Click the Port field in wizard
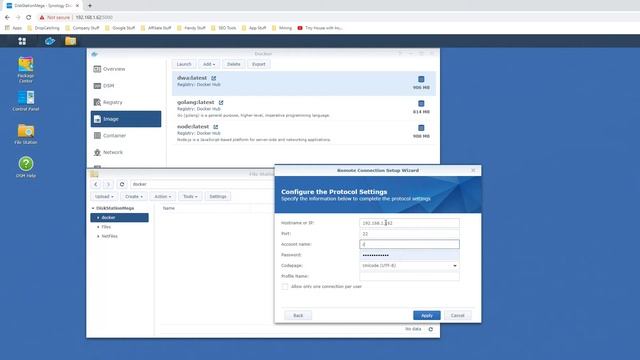The width and height of the screenshot is (640, 360). click(409, 234)
